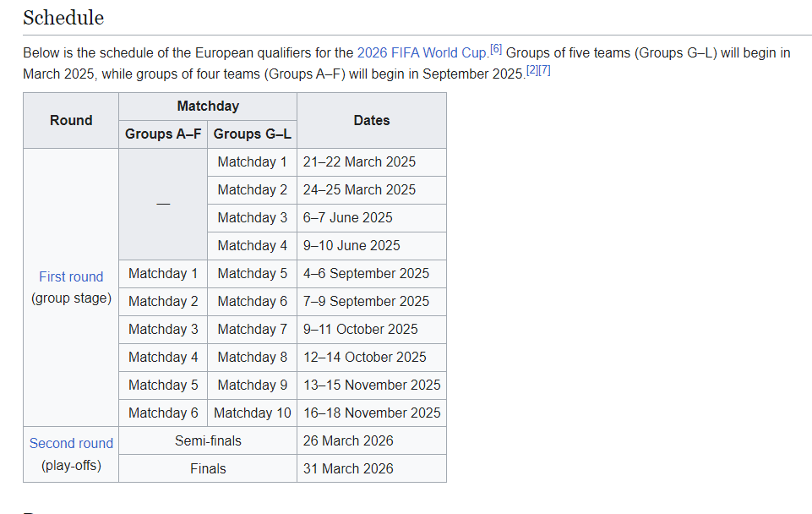Open the First round link

click(71, 276)
